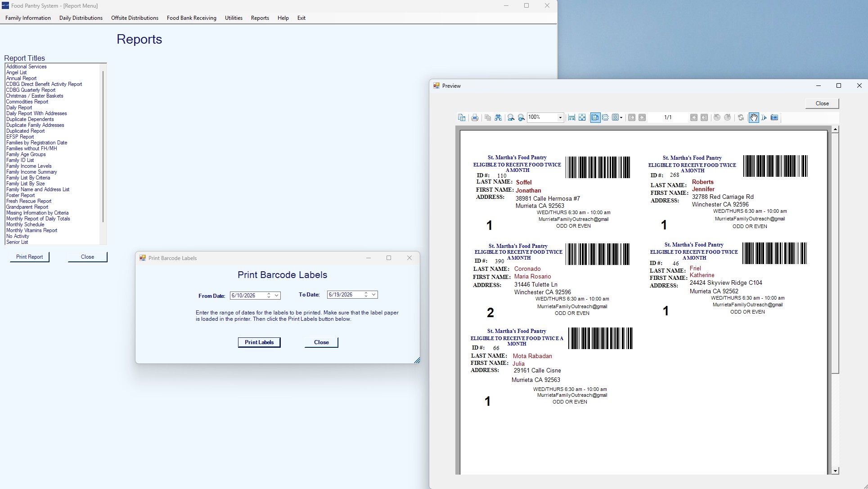Select Family Income Summary report

point(32,172)
